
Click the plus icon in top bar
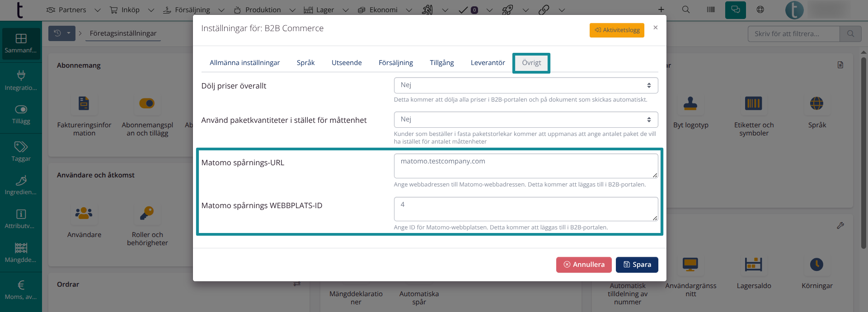661,9
